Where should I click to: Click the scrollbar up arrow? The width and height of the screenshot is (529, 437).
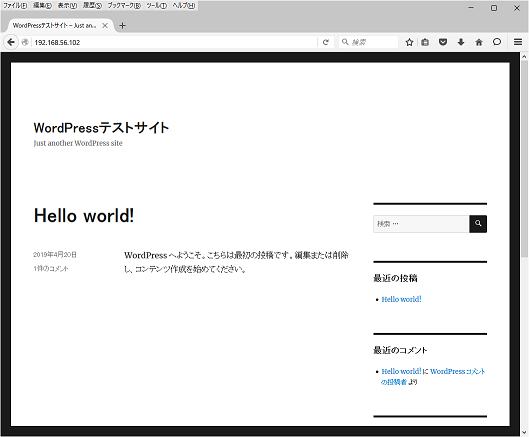(524, 57)
